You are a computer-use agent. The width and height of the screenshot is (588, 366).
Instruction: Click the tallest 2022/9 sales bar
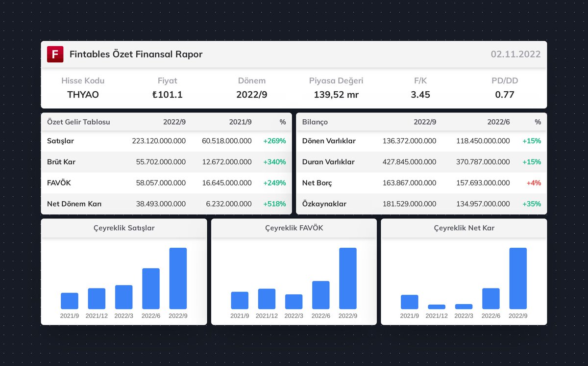coord(178,277)
